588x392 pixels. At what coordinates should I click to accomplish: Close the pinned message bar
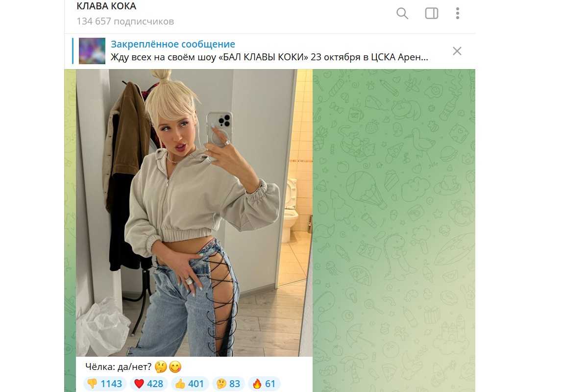pyautogui.click(x=457, y=51)
